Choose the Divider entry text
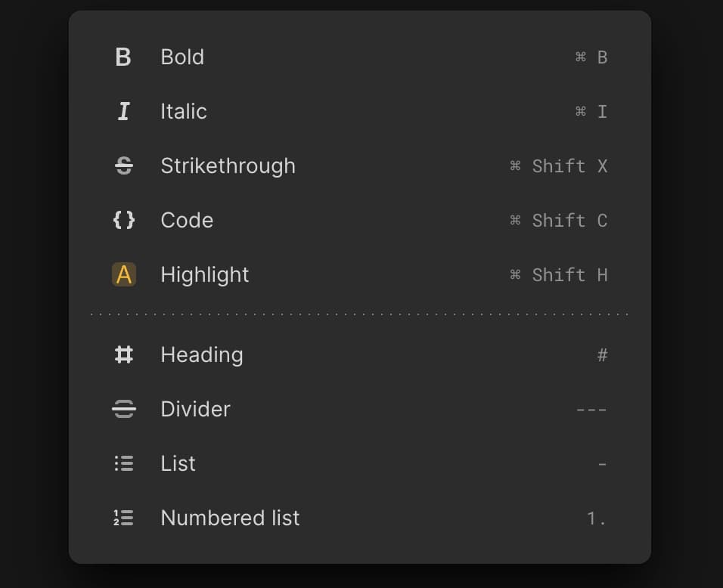 click(195, 410)
